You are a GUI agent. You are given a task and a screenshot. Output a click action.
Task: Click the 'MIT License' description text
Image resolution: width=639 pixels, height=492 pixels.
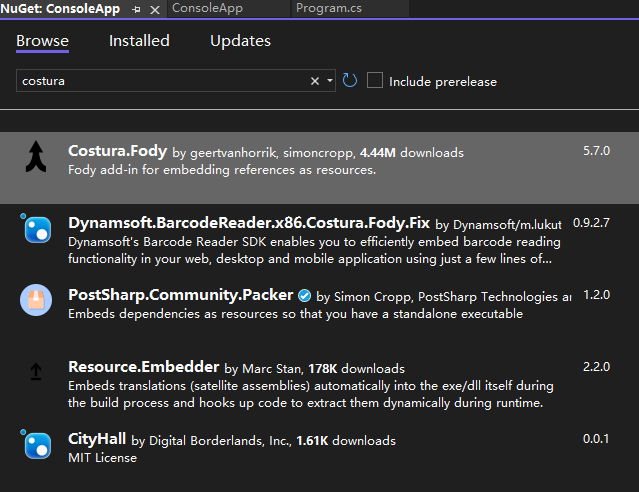click(x=102, y=458)
